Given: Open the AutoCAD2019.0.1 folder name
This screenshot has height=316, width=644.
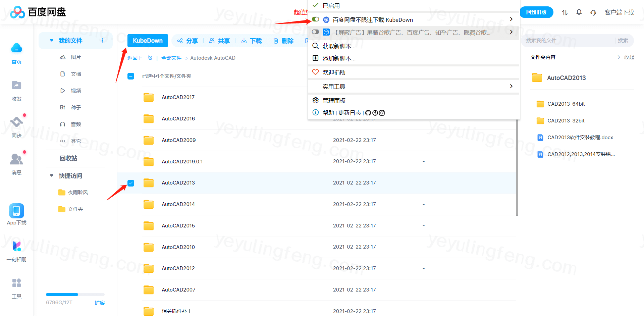Looking at the screenshot, I should pyautogui.click(x=182, y=162).
